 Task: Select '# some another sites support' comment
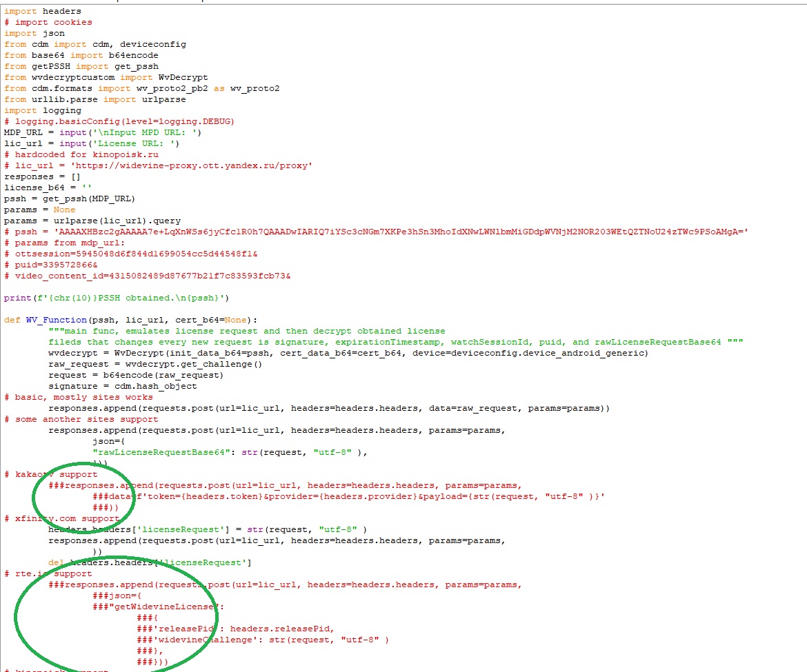[x=81, y=420]
